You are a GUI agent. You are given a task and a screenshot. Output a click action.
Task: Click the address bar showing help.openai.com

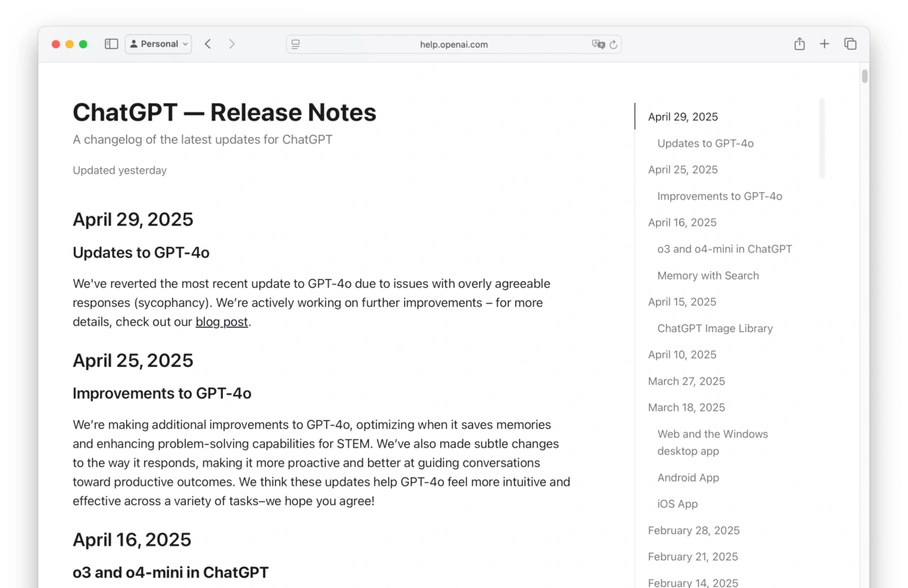tap(454, 44)
